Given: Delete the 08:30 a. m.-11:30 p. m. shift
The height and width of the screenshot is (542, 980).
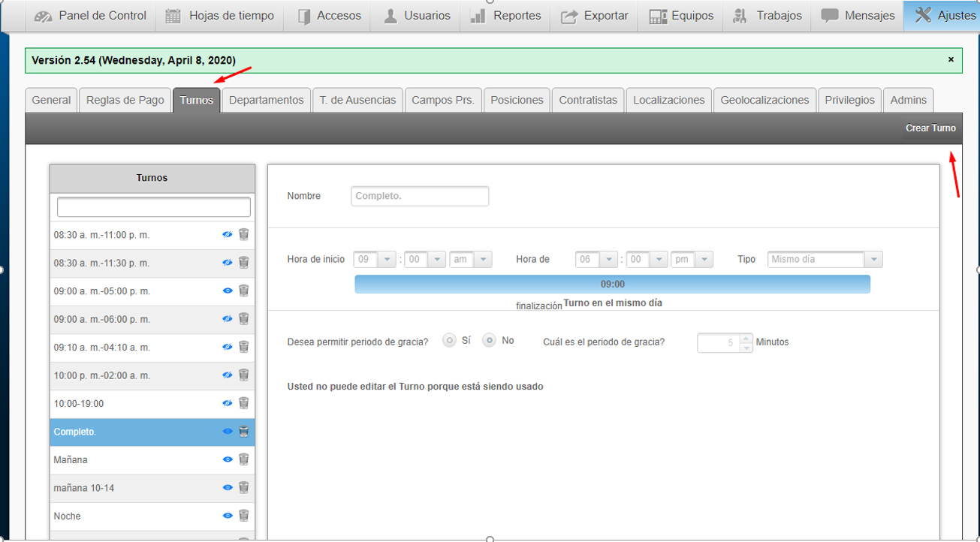Looking at the screenshot, I should click(x=244, y=263).
